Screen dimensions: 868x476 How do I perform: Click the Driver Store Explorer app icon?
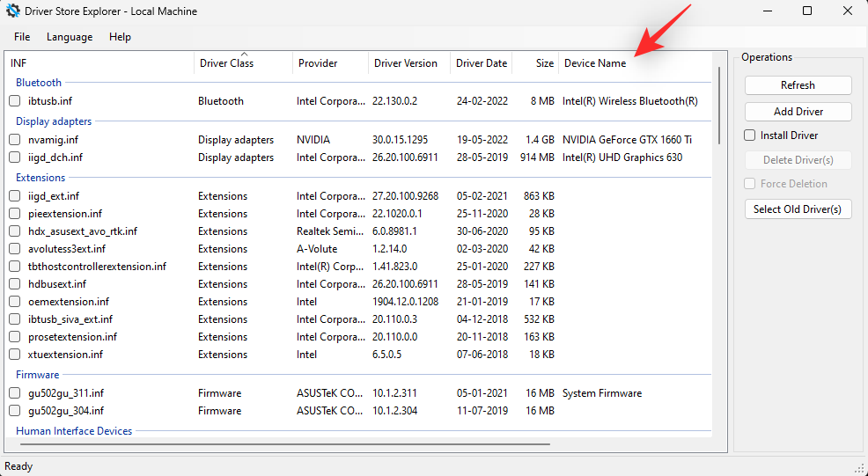pyautogui.click(x=13, y=11)
